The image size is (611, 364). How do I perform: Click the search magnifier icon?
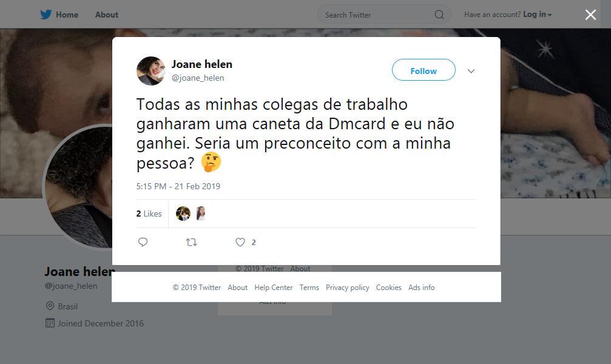point(439,15)
